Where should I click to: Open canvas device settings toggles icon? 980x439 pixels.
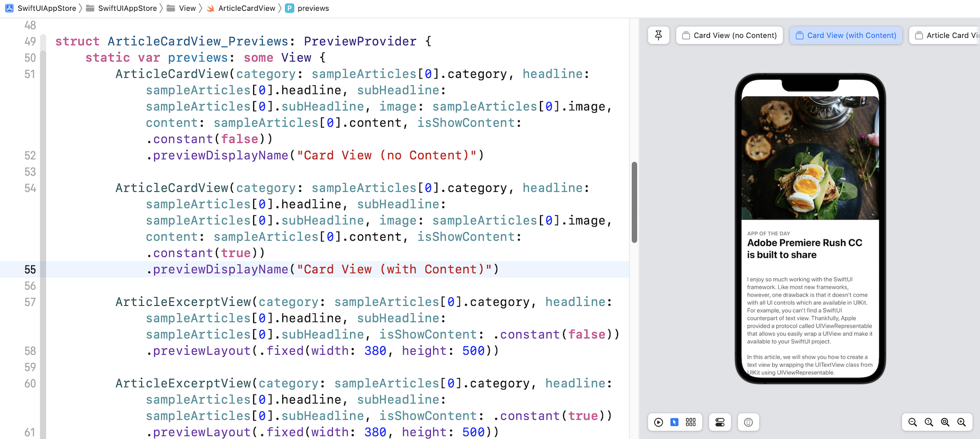(720, 422)
